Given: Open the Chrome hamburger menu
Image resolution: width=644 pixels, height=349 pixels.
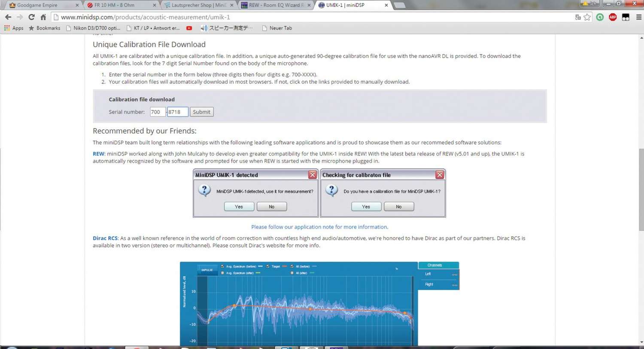Looking at the screenshot, I should point(638,17).
